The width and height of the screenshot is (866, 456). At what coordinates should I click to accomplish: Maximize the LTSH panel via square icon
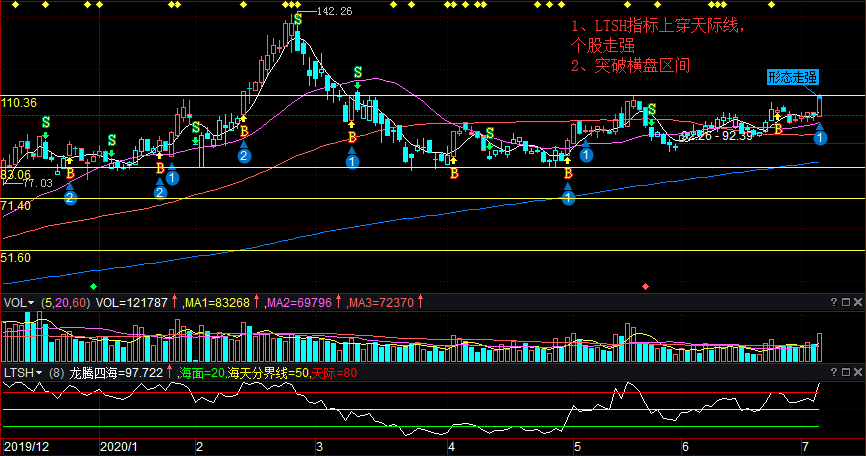coord(846,373)
